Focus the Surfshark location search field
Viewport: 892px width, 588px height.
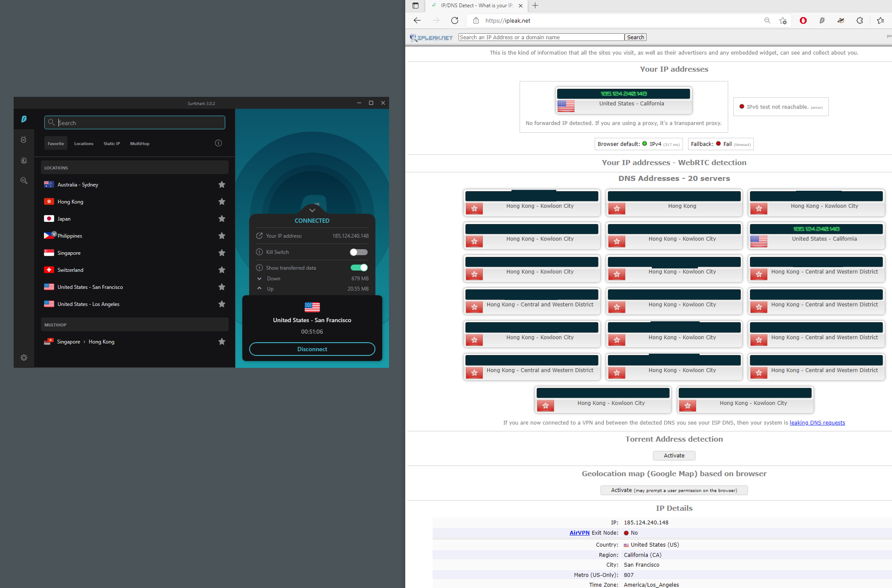click(135, 122)
